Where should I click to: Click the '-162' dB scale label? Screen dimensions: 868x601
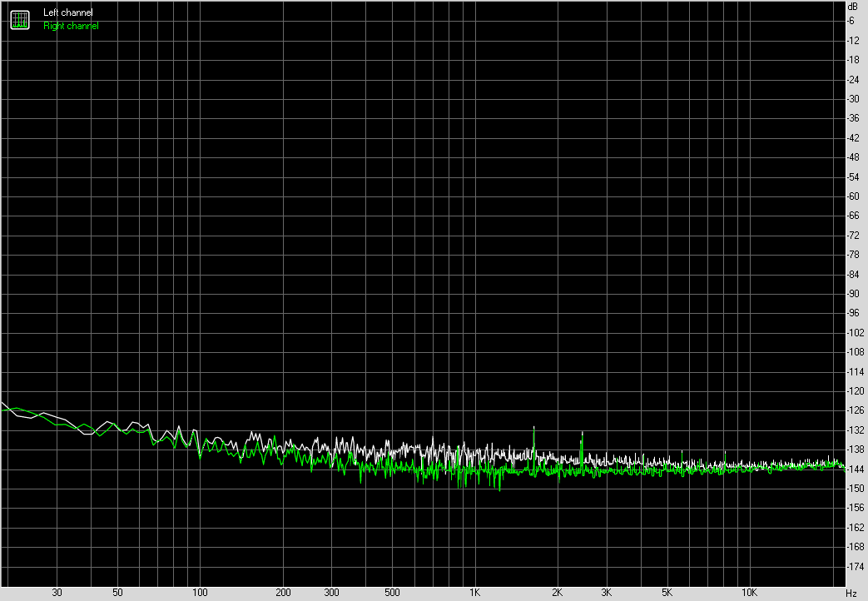856,527
